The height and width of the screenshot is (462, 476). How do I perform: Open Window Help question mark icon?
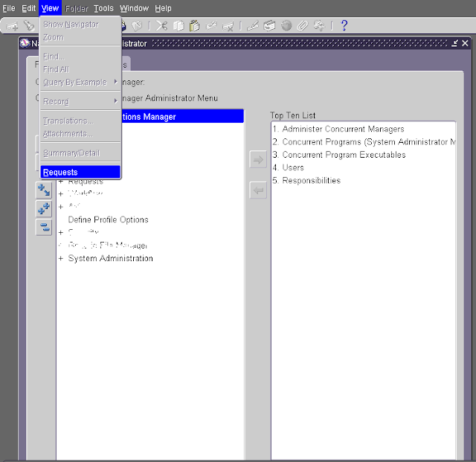344,26
